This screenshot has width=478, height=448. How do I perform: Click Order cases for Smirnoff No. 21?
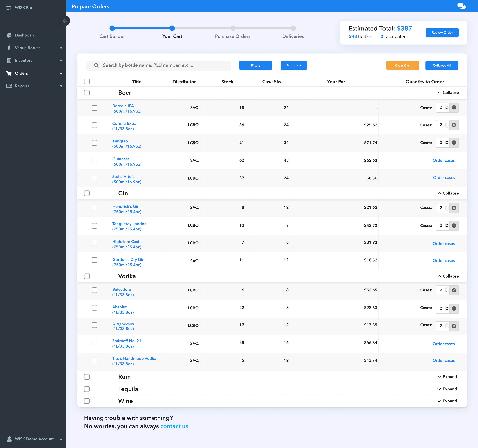pos(444,344)
